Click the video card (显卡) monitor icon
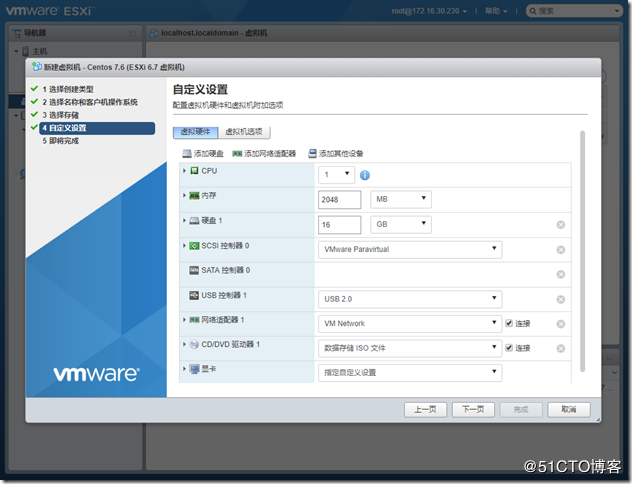Image resolution: width=632 pixels, height=484 pixels. [194, 369]
